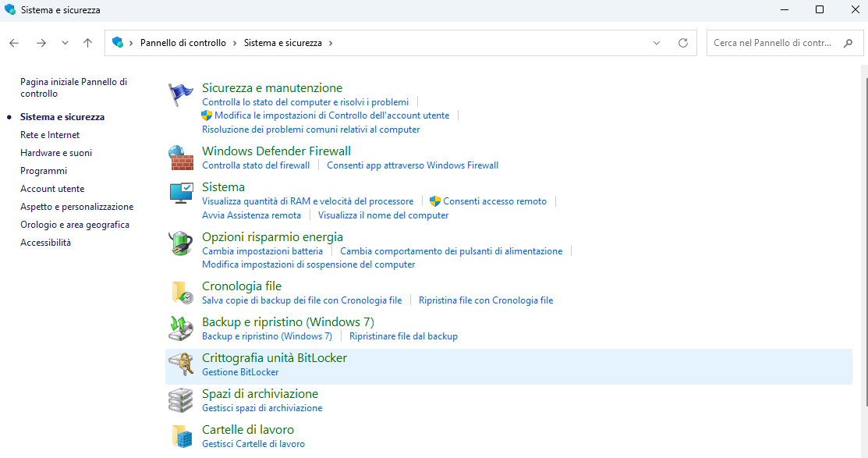Image resolution: width=868 pixels, height=458 pixels.
Task: Open Cronologia file heading
Action: pyautogui.click(x=241, y=286)
